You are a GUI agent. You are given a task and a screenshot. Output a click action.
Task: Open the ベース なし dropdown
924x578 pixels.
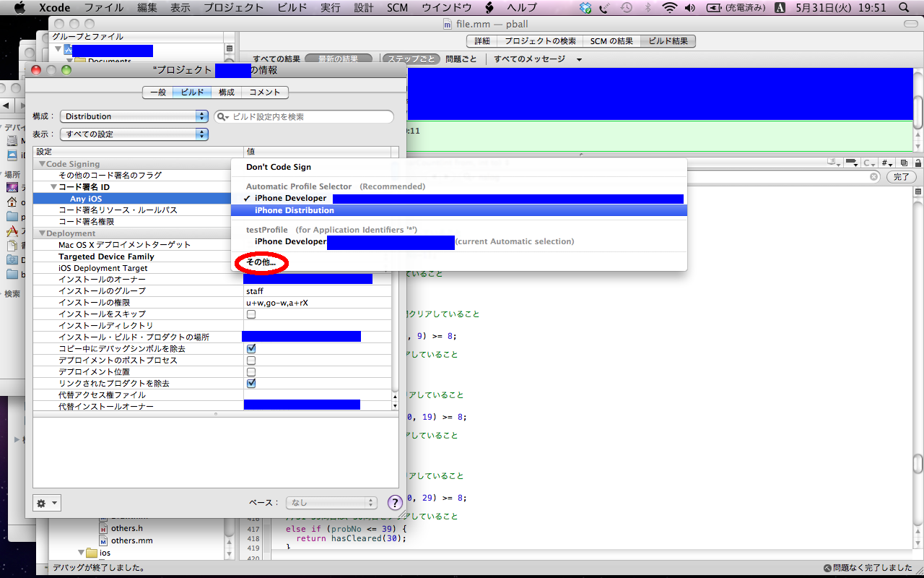point(331,503)
